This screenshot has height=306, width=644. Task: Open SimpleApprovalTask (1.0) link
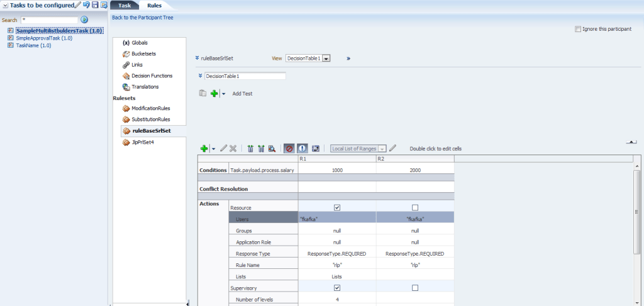tap(44, 38)
